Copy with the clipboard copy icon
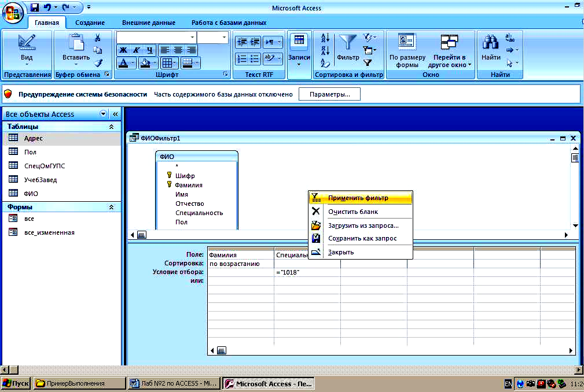The image size is (584, 392). pos(98,50)
